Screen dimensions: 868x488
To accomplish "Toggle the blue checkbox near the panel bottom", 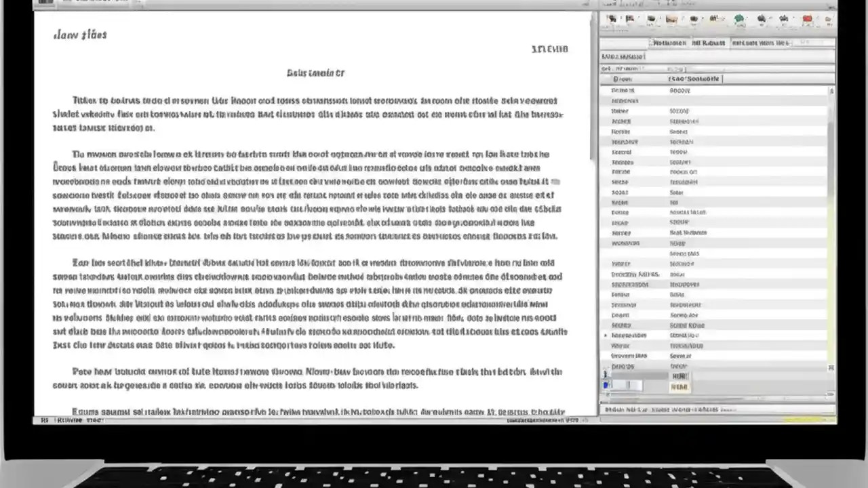I will point(606,385).
